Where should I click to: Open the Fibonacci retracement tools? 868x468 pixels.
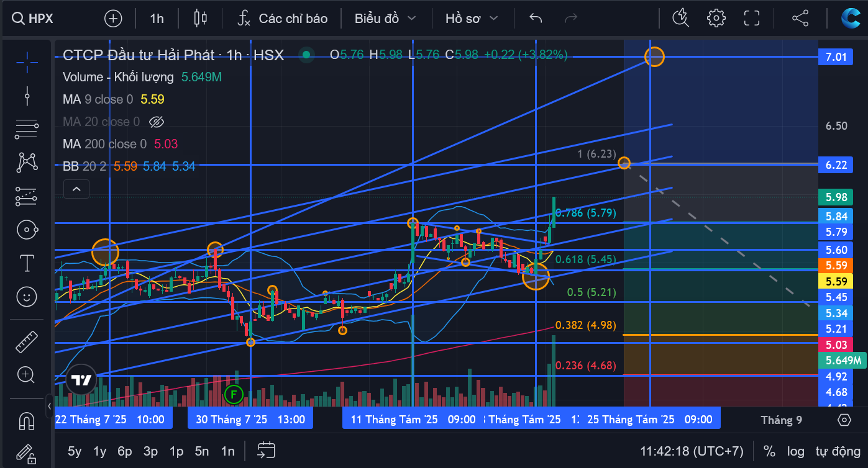pyautogui.click(x=27, y=129)
